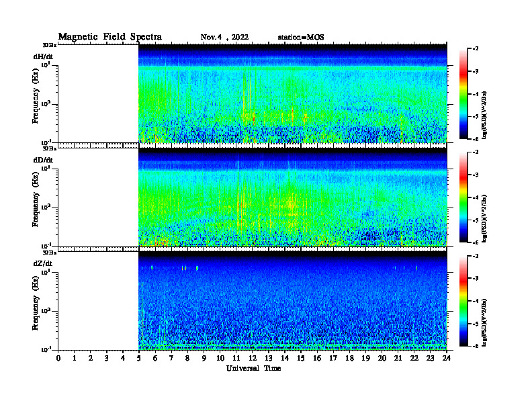This screenshot has width=532, height=411.
Task: Click hour tick label "0" on time axis
Action: tap(58, 359)
